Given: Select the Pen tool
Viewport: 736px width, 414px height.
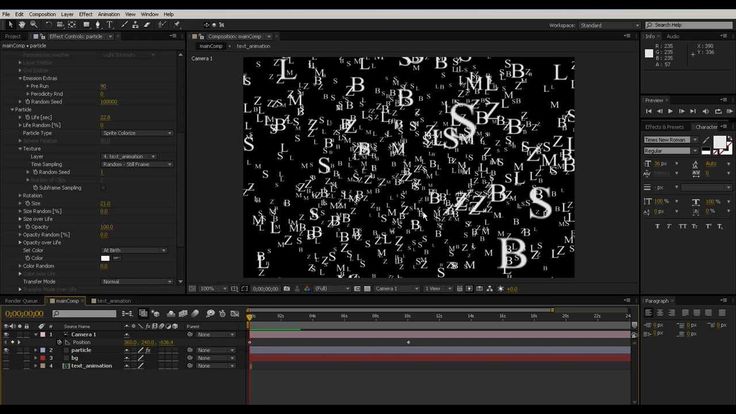Looking at the screenshot, I should (98, 25).
